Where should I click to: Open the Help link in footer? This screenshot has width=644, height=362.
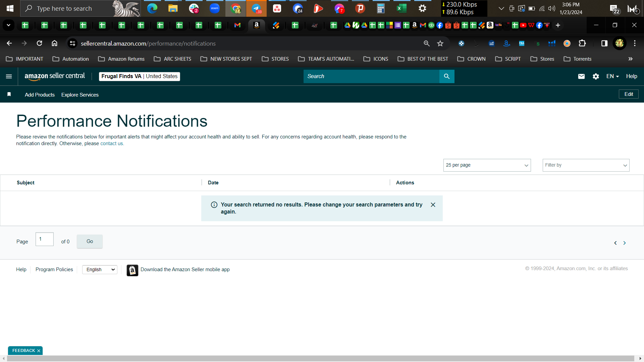21,269
